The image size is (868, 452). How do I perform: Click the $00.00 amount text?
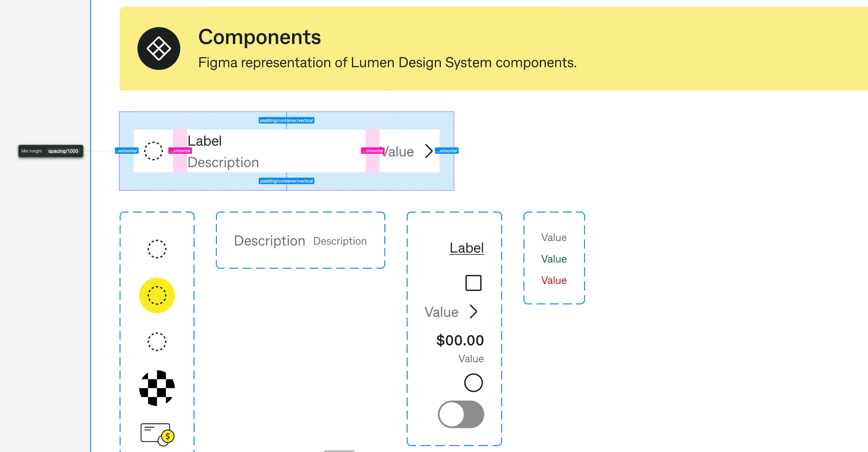point(460,340)
